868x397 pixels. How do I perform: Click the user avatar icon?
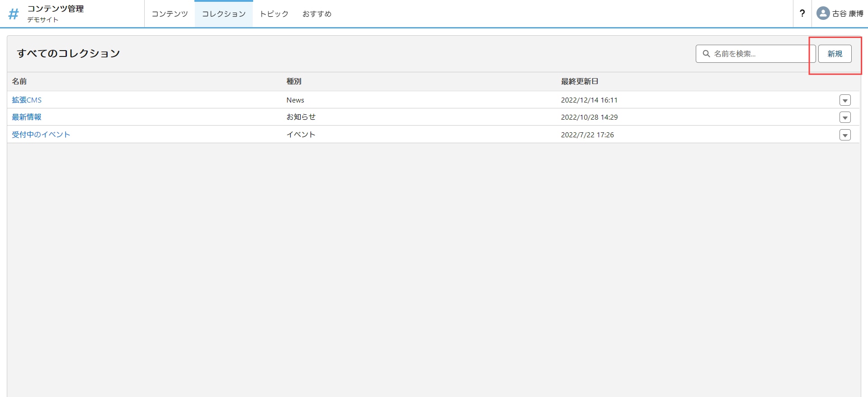[x=823, y=14]
